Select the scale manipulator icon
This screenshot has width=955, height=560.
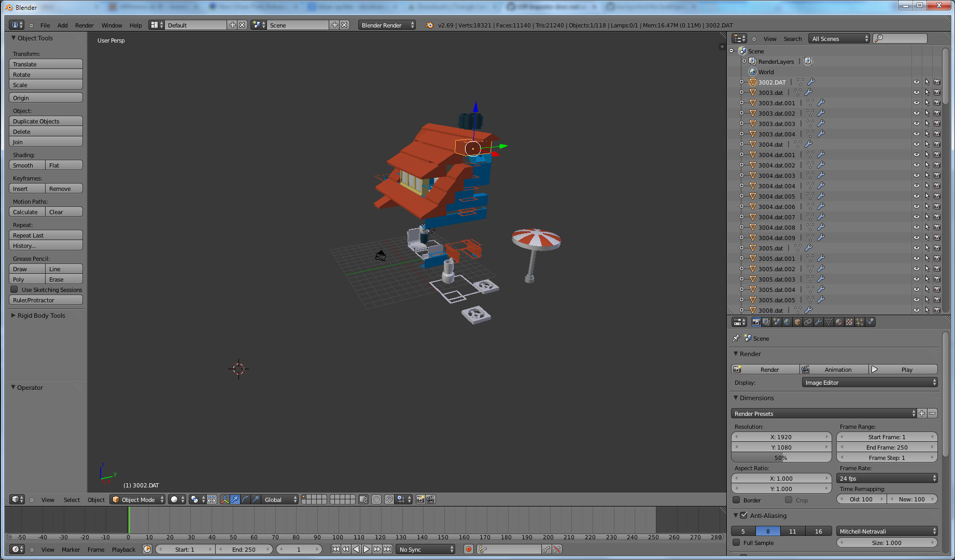256,499
